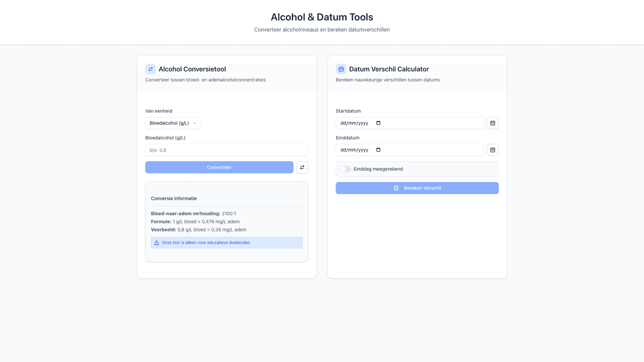Toggle the Einddag meegerekend switch
Screen dimensions: 644x362
(345, 169)
